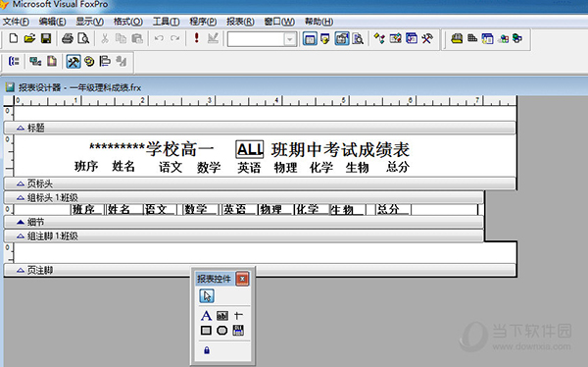Click the 组标头 1:班级 band bar
This screenshot has width=588, height=367.
[x=243, y=197]
